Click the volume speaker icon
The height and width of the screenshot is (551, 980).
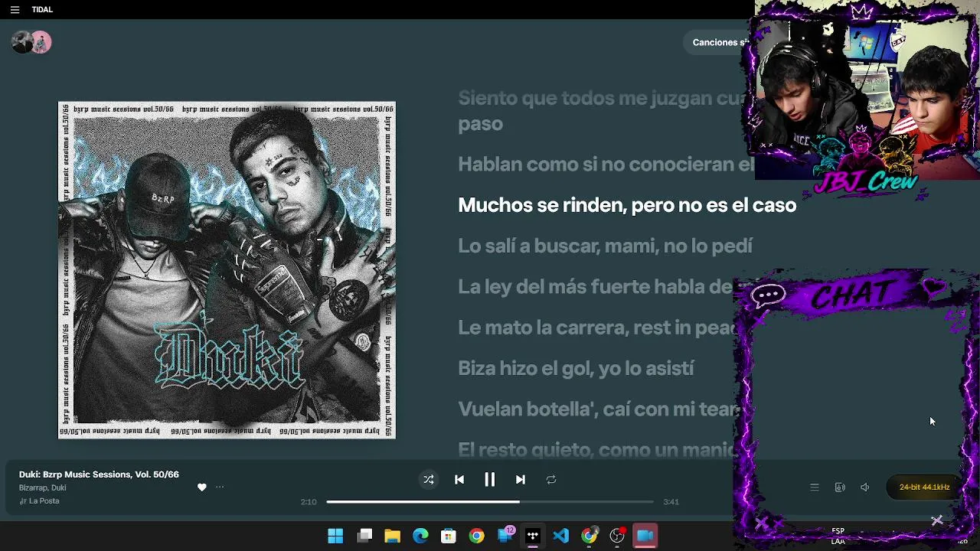pos(865,487)
